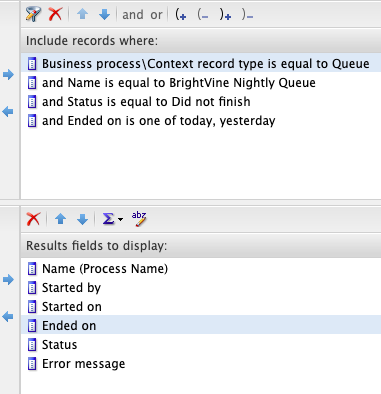This screenshot has width=381, height=394.
Task: Select 'Status is equal to Did not finish' row
Action: 201,101
